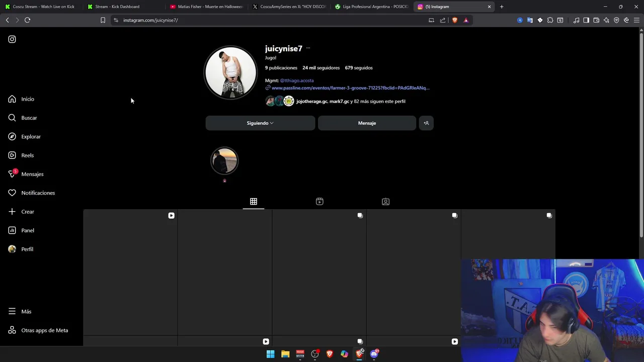Open Copilot from taskbar
Viewport: 644px width, 362px height.
(x=344, y=354)
